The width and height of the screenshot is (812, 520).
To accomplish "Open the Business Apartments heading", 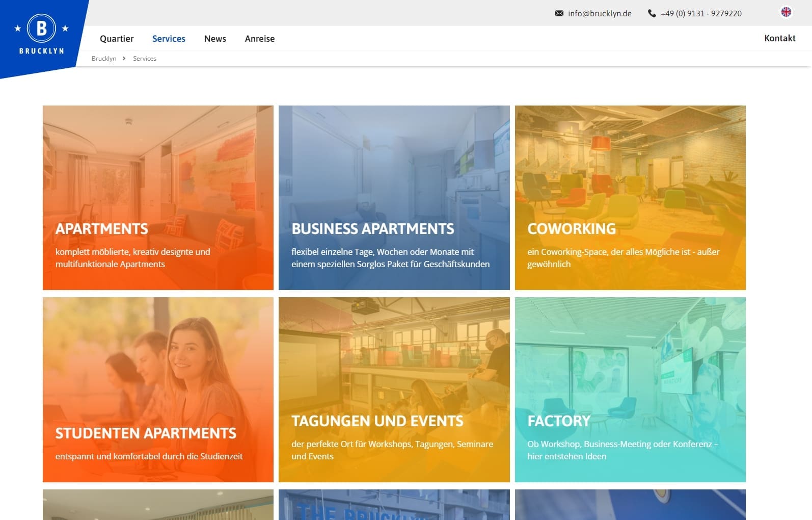I will [x=372, y=229].
